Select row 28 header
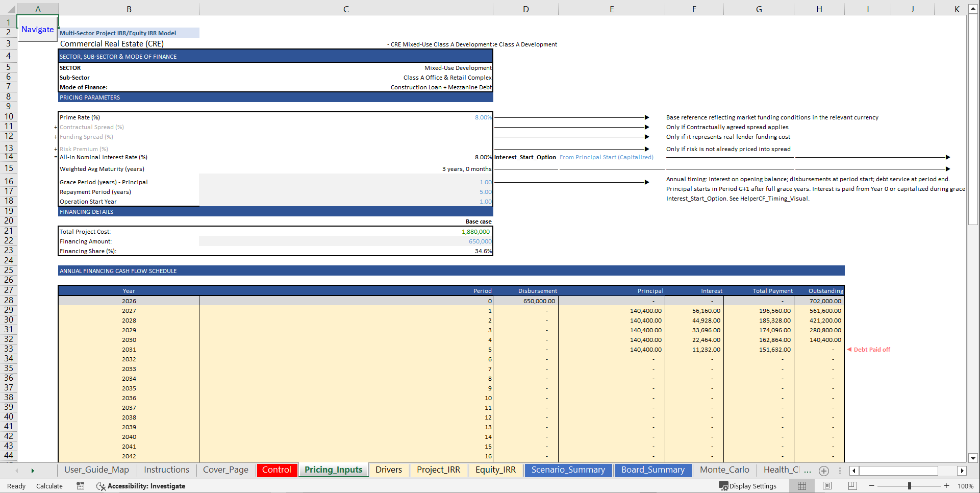Screen dimensions: 980x493 (x=9, y=301)
